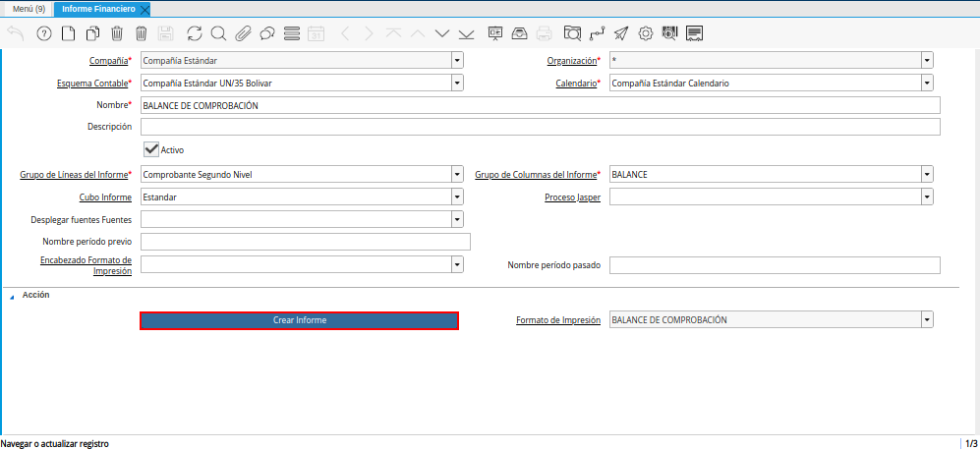Click the copy record icon
Screen dimensions: 980x450
coord(92,33)
